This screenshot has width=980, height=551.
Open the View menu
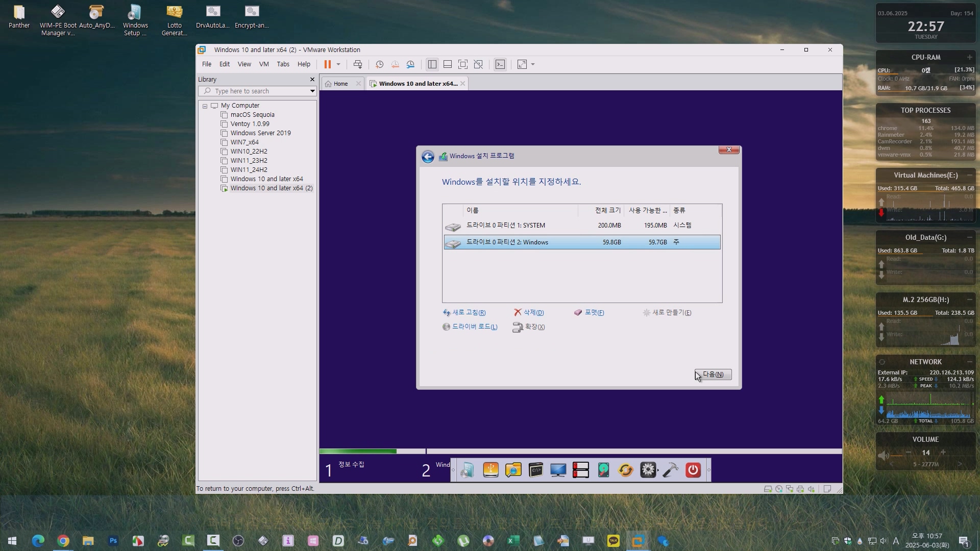coord(244,64)
